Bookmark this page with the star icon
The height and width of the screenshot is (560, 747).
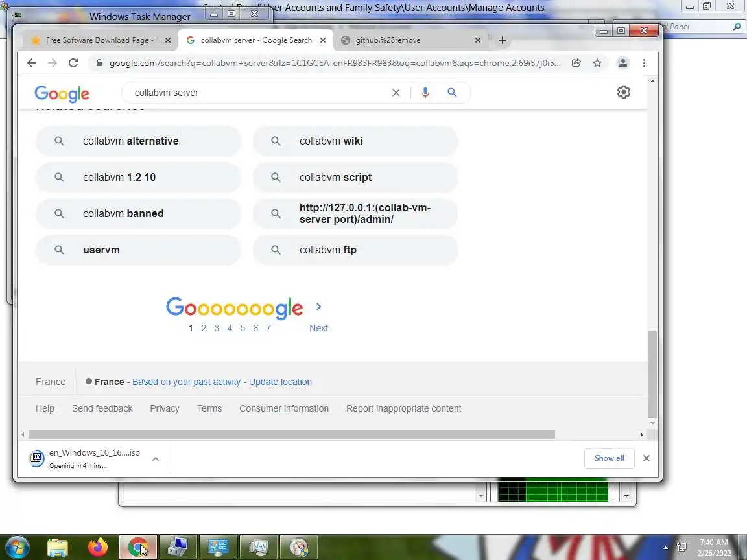tap(597, 63)
